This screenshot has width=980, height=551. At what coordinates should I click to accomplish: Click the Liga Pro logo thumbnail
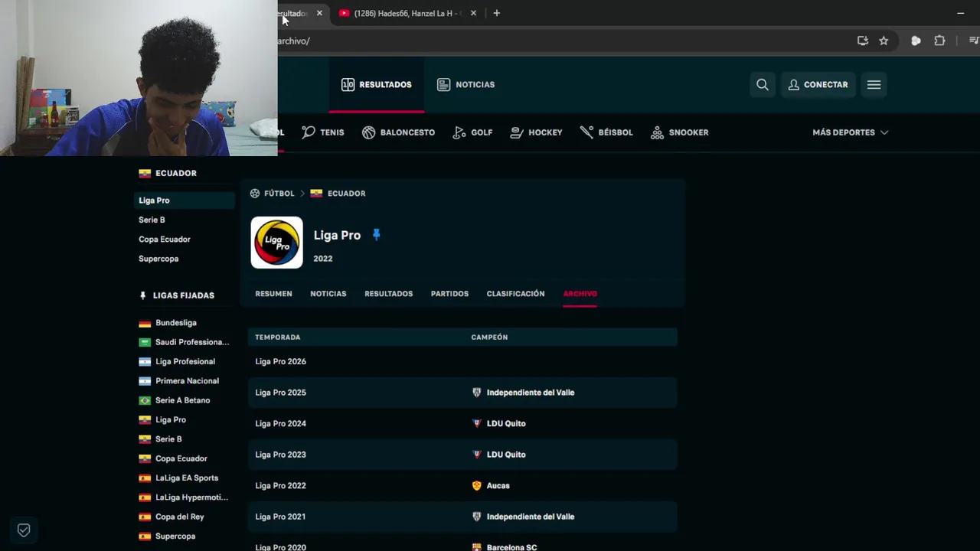coord(276,243)
